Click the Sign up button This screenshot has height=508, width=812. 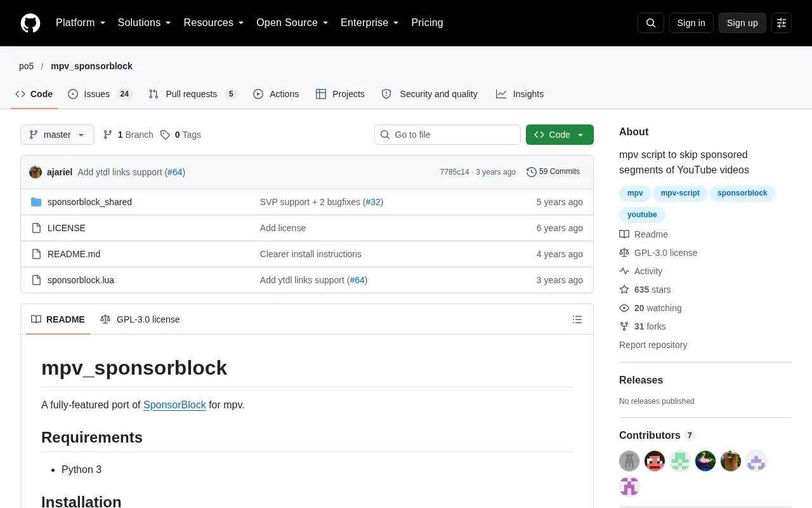pos(742,23)
